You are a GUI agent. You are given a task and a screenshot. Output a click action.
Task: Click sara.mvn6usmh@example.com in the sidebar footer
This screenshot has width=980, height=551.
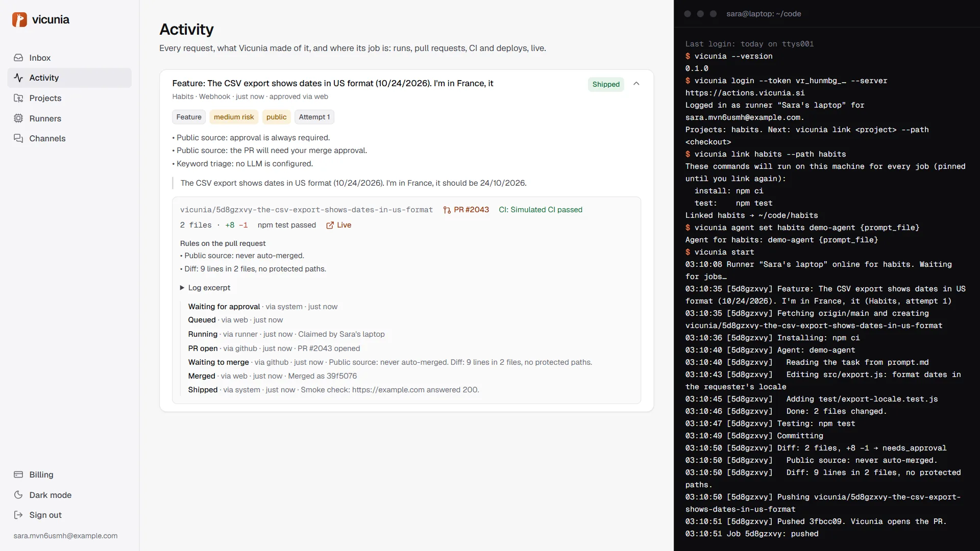point(65,536)
